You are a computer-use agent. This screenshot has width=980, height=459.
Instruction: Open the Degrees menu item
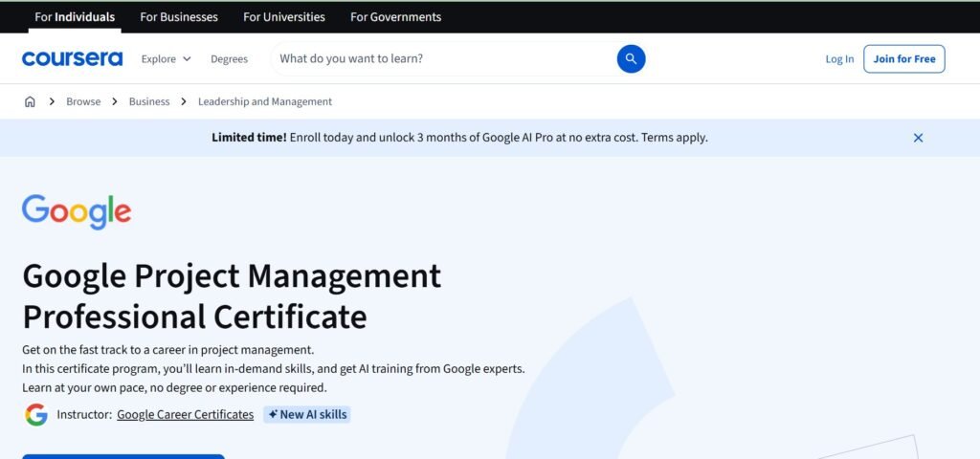point(229,58)
